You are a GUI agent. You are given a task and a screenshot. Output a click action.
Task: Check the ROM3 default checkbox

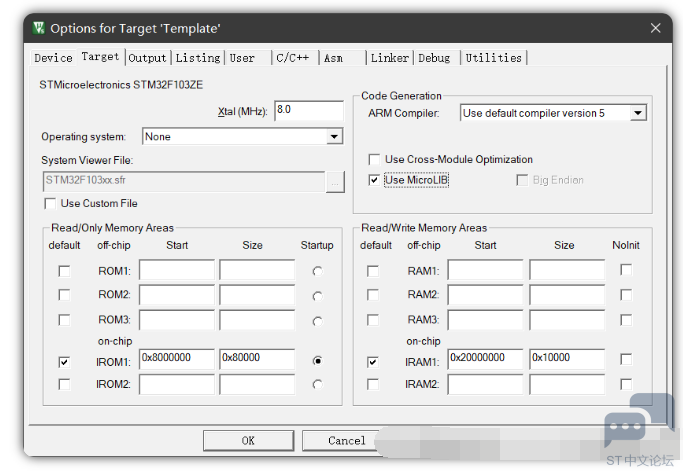pos(64,320)
